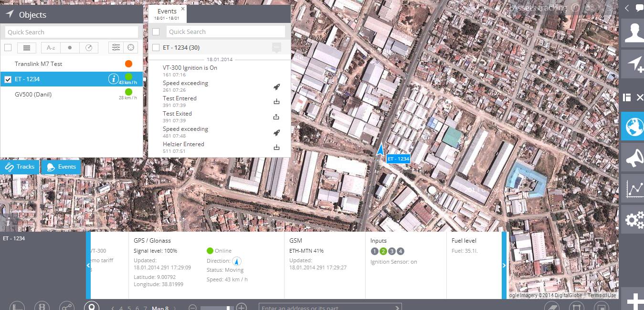Select the ruler measuring tool in bottom bar
Screen dimensions: 644x310
point(17,306)
